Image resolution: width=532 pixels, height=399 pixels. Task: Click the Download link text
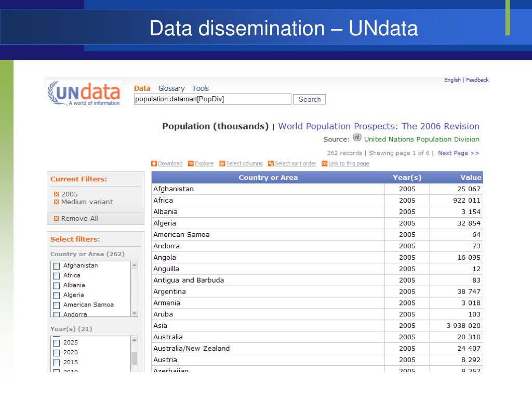pyautogui.click(x=170, y=164)
